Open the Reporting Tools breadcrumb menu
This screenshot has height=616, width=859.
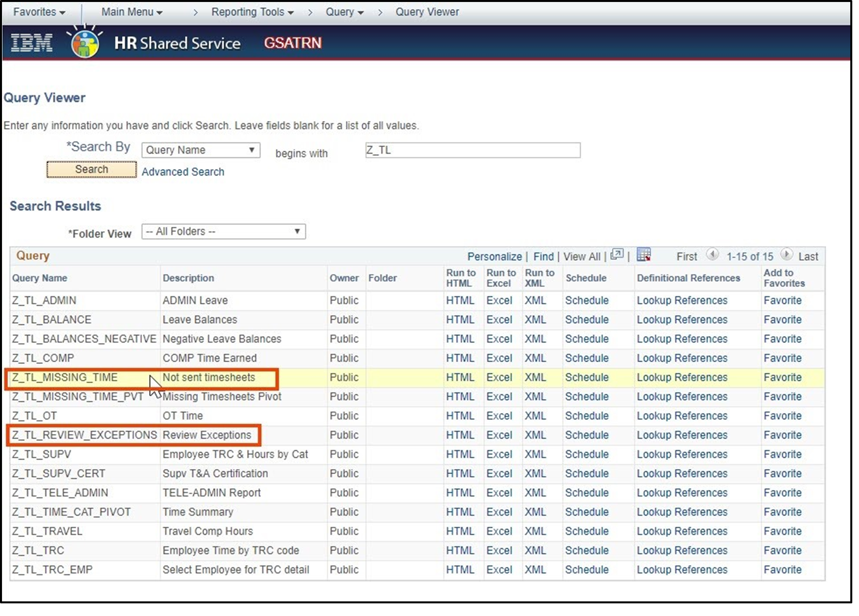coord(252,12)
